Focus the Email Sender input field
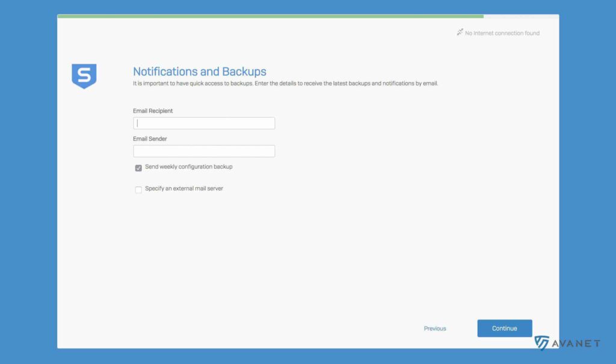The image size is (616, 364). 204,151
